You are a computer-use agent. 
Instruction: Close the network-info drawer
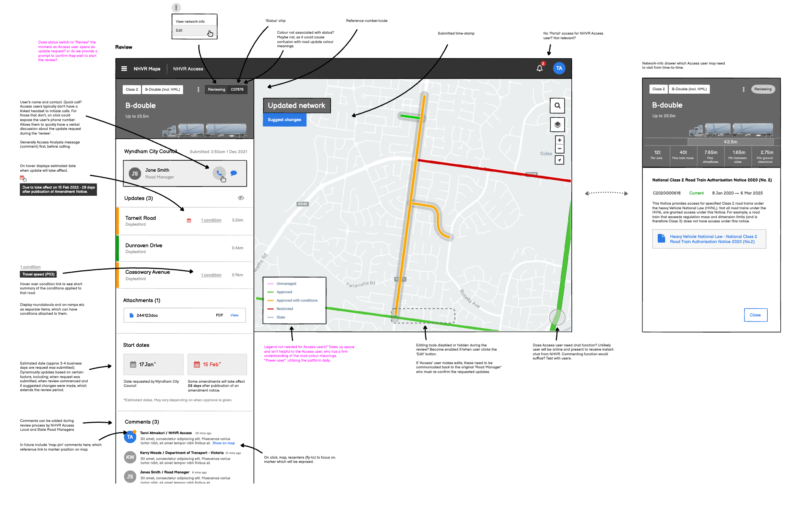[x=755, y=315]
